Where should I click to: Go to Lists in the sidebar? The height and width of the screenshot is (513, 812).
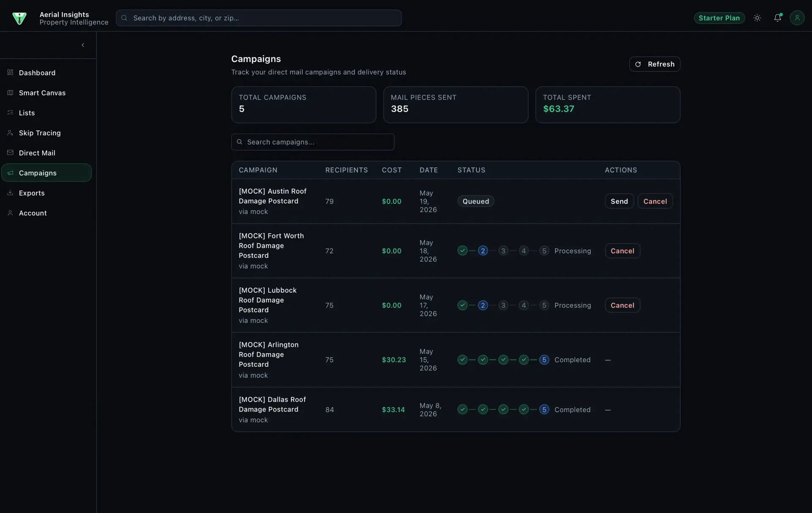tap(47, 113)
